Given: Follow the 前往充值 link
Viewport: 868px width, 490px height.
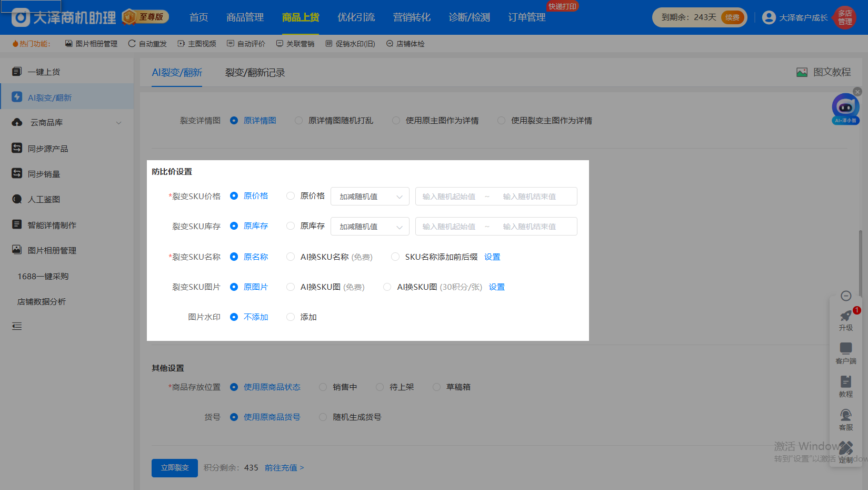Looking at the screenshot, I should [284, 468].
